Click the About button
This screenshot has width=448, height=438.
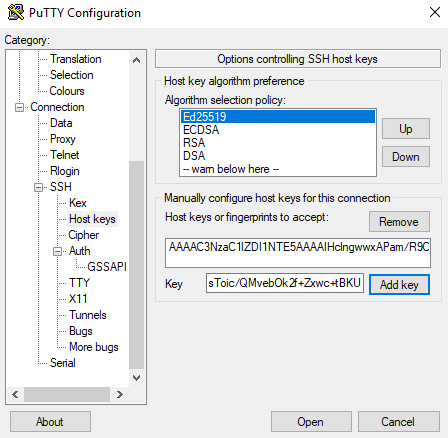50,422
